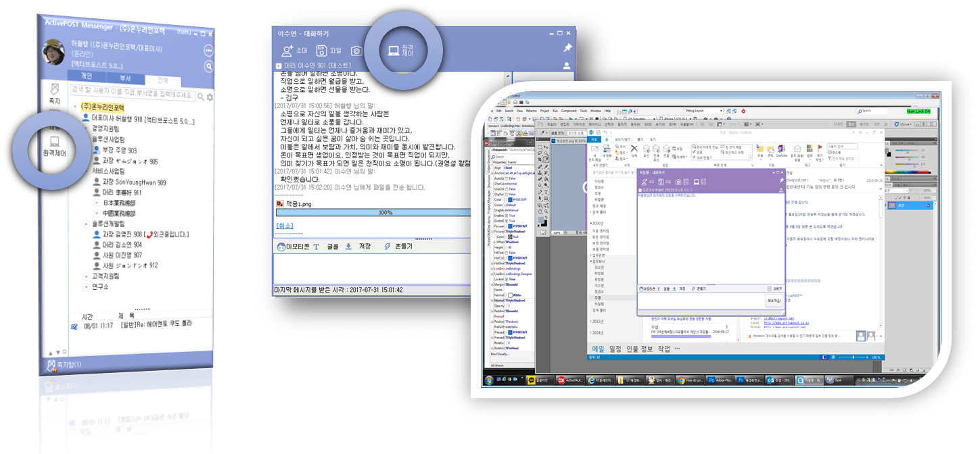Select user 대리 김소연 904
Viewport: 980px width, 454px height.
point(116,245)
